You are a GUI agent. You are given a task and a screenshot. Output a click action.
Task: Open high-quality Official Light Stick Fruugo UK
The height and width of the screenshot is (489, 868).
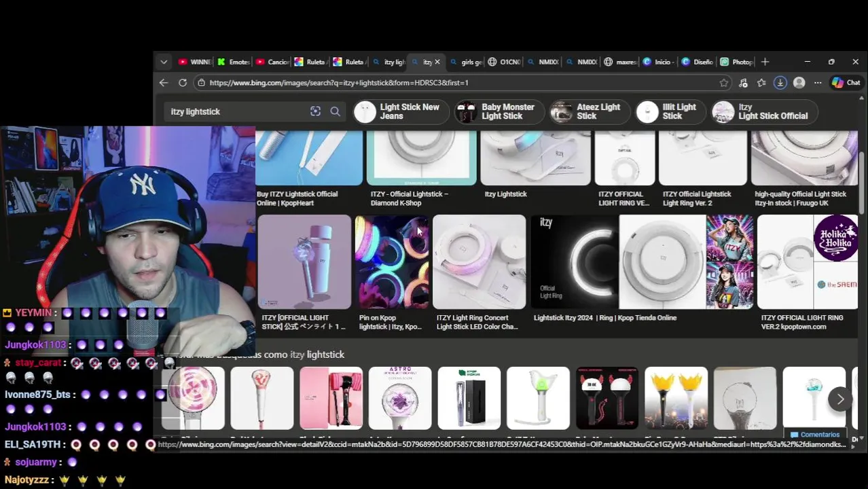tap(800, 198)
